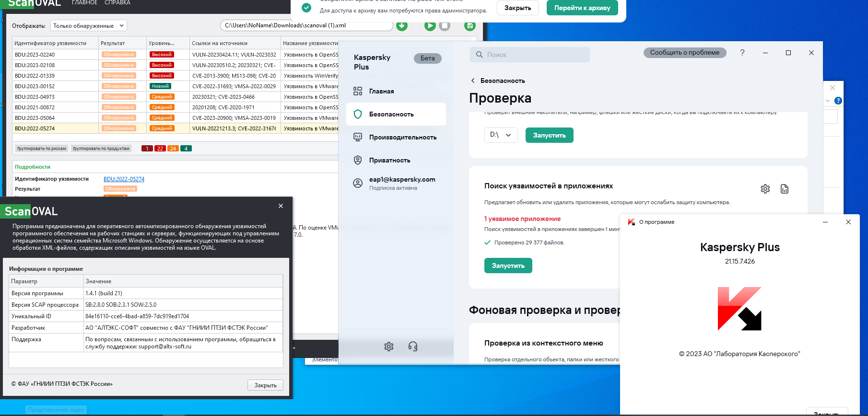
Task: Start scan with green play icon in ScanOVAL
Action: coord(430,26)
